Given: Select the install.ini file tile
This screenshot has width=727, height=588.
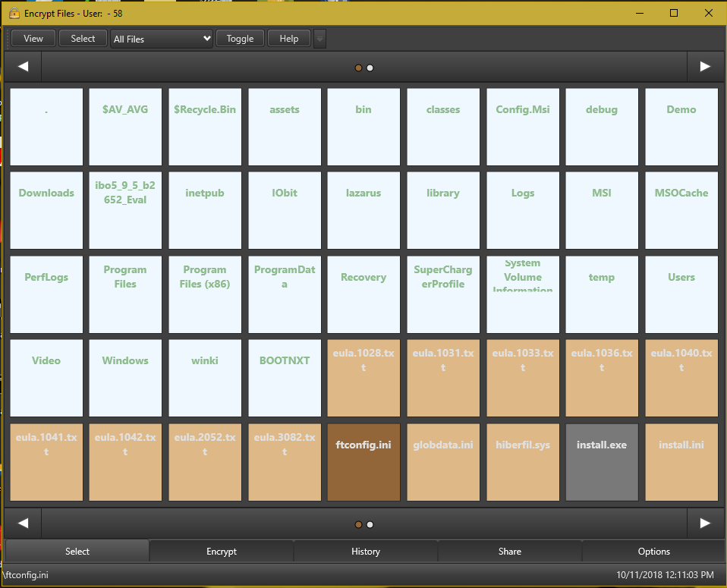Looking at the screenshot, I should [x=681, y=462].
